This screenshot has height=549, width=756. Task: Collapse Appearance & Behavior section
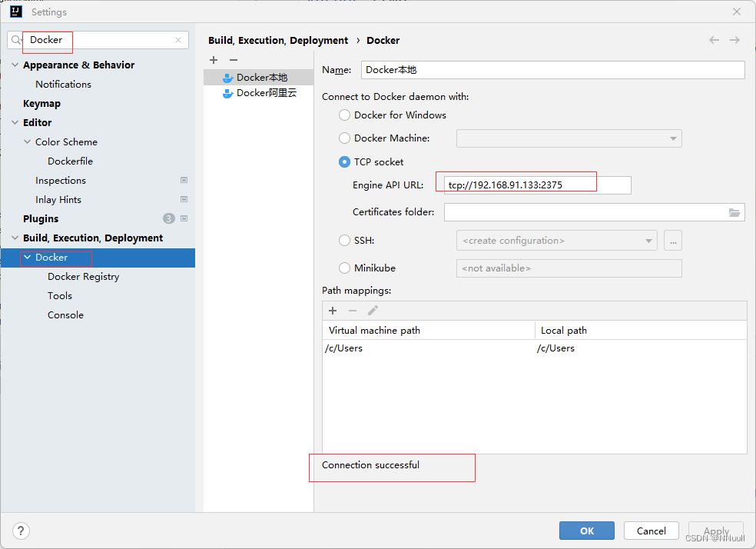click(x=15, y=65)
